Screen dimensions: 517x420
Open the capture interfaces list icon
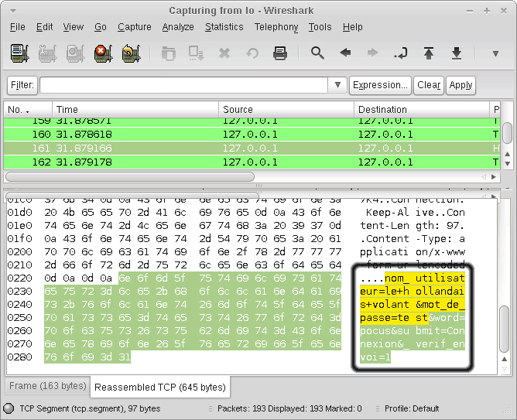tap(19, 53)
